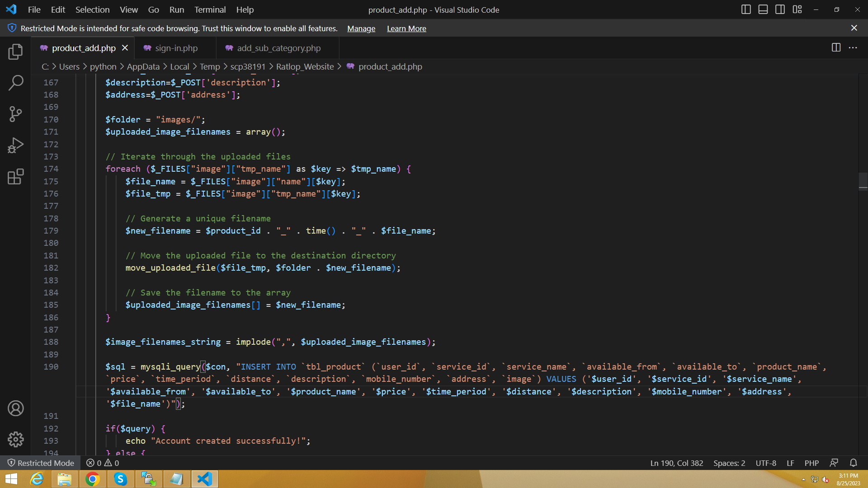
Task: Open PHP language mode selector
Action: [811, 463]
